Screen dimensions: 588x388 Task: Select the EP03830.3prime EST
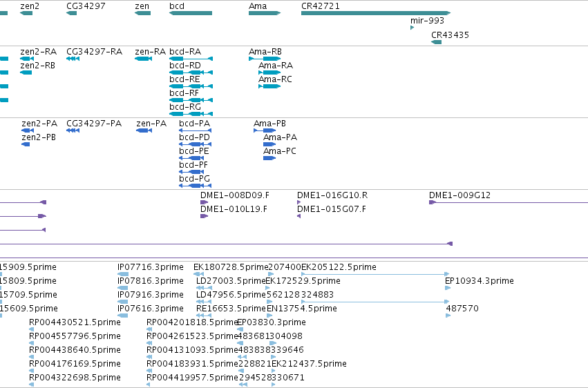click(x=240, y=329)
